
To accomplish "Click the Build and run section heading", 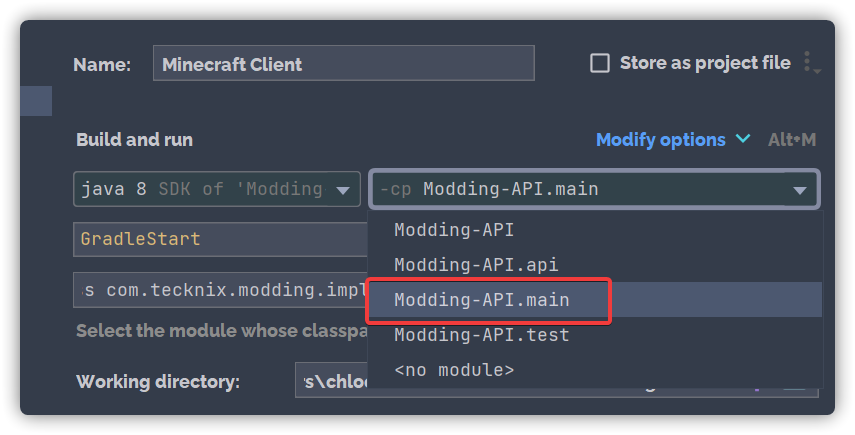I will point(135,140).
